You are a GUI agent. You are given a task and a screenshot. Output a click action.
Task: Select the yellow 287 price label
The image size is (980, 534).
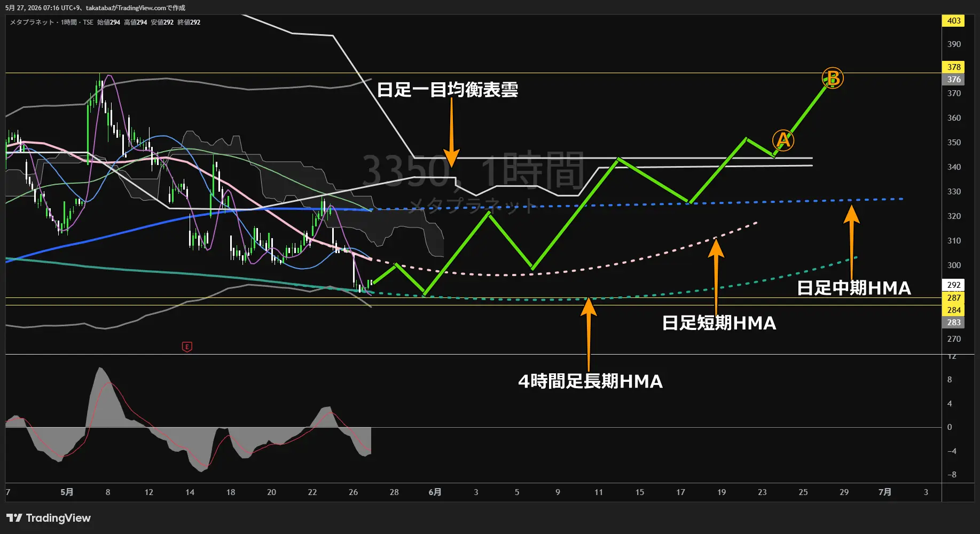(954, 298)
